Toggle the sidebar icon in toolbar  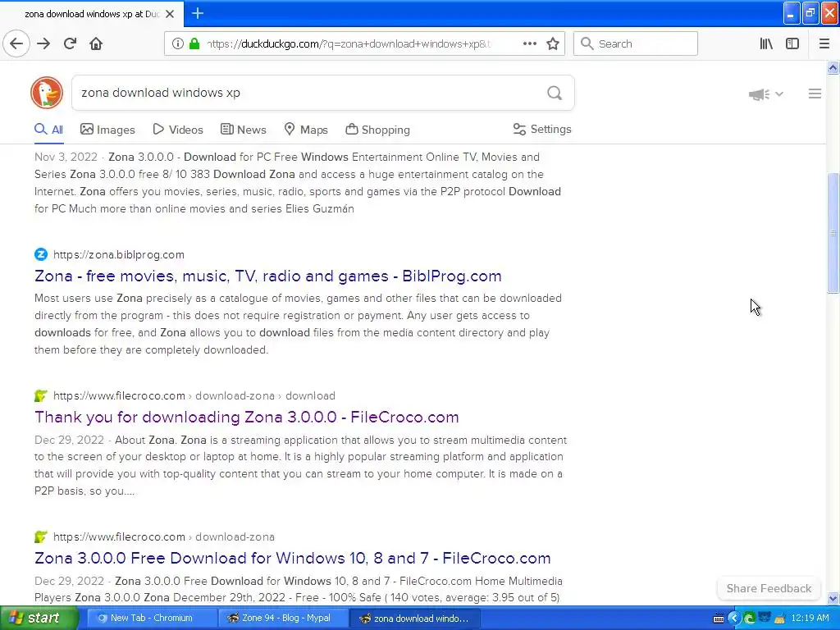[792, 43]
